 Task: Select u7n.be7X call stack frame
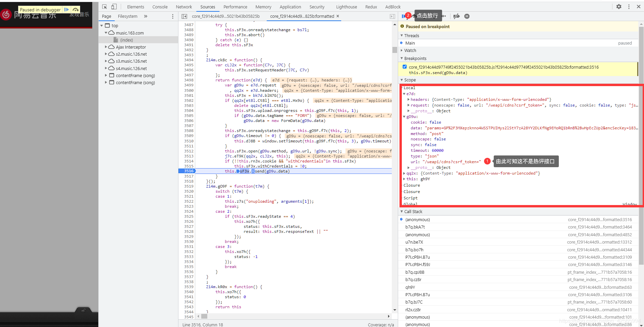click(518, 242)
